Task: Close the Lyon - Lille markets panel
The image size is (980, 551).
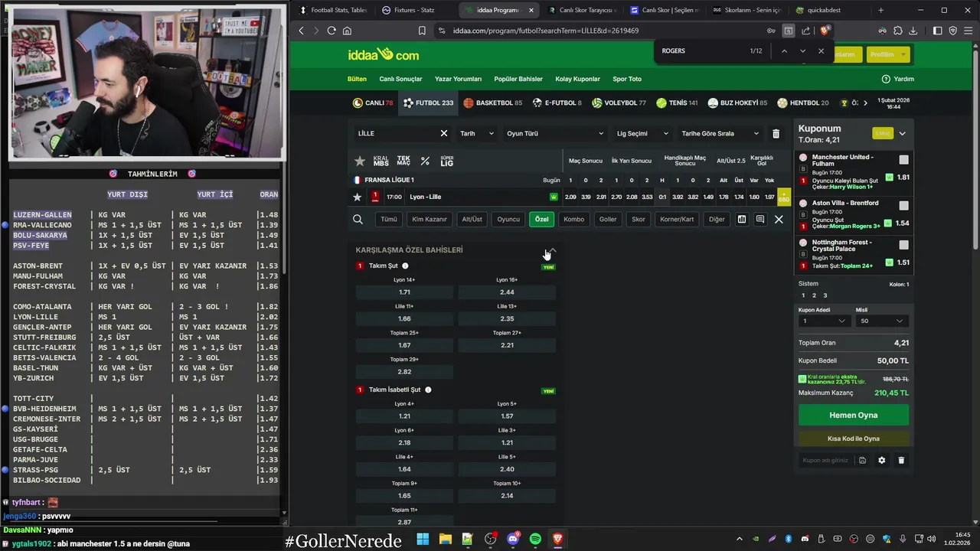Action: pos(779,220)
